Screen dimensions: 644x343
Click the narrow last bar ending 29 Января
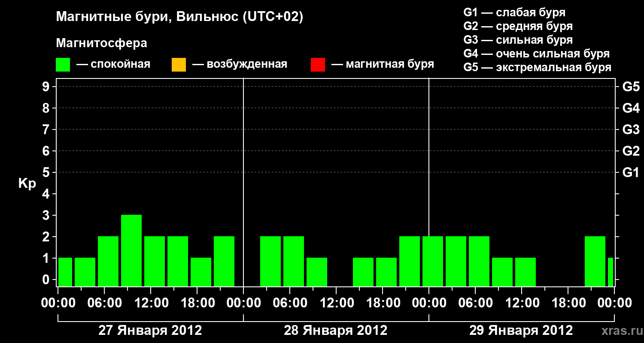point(611,272)
